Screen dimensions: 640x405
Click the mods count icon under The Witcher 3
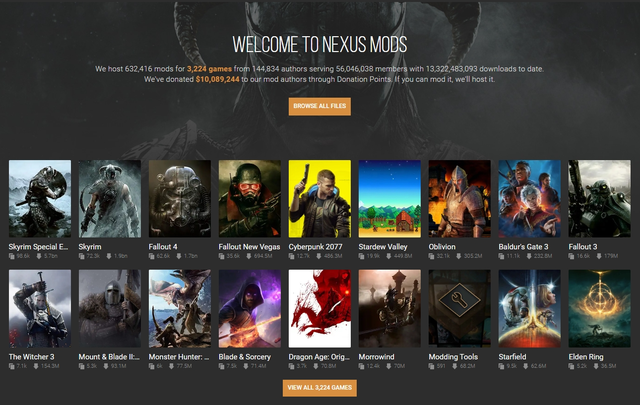(x=12, y=366)
